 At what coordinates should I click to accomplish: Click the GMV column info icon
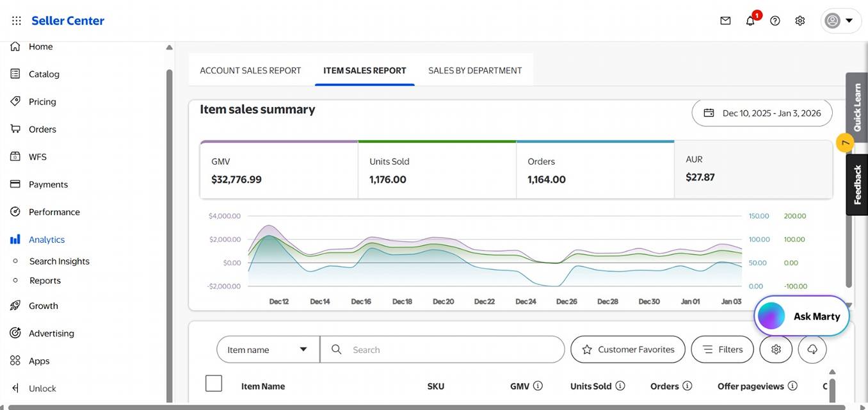pos(538,386)
